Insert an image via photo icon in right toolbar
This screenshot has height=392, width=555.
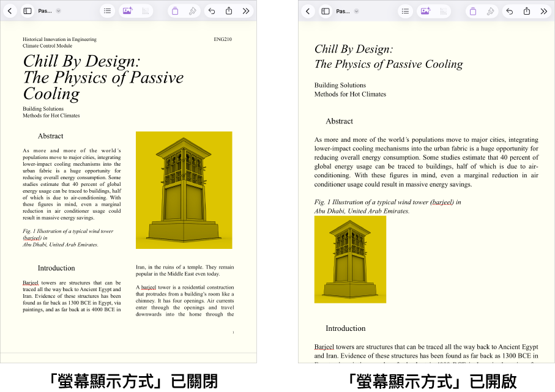[x=425, y=10]
